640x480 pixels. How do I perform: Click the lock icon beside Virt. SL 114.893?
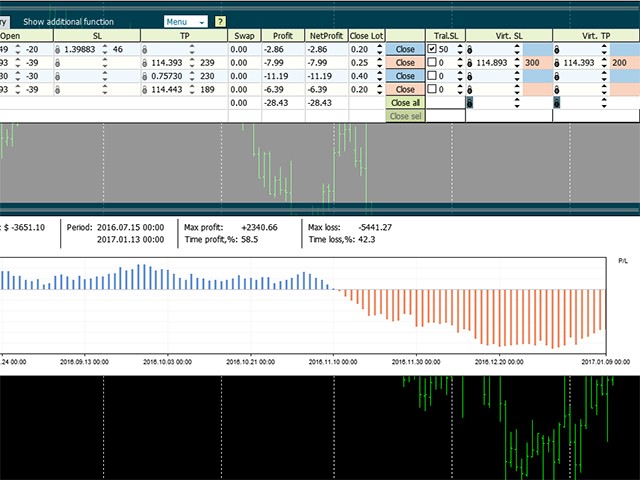click(x=469, y=63)
